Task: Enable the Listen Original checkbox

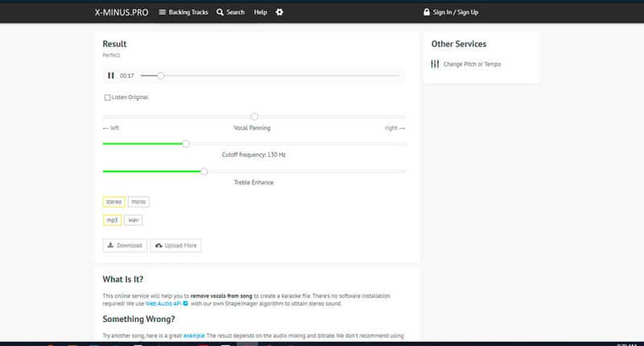Action: pyautogui.click(x=107, y=97)
